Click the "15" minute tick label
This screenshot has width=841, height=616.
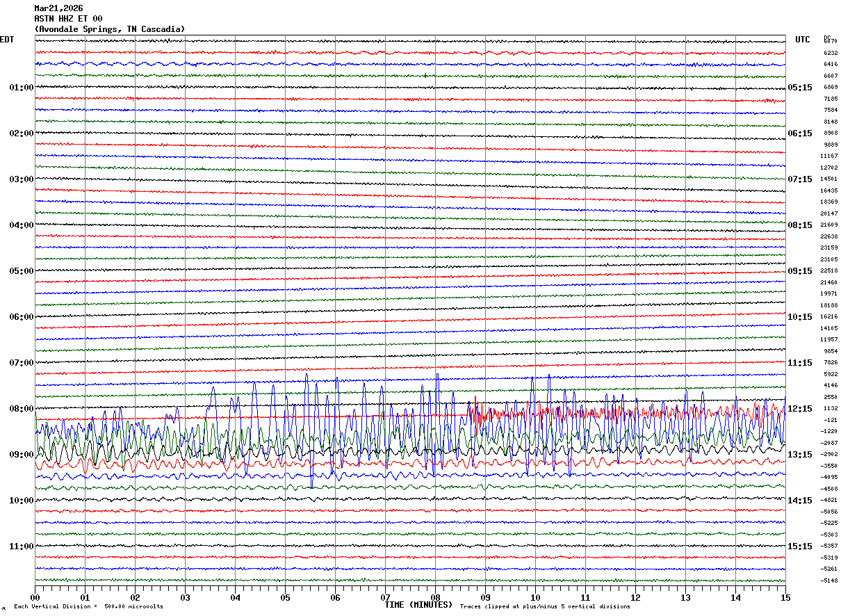[x=785, y=597]
